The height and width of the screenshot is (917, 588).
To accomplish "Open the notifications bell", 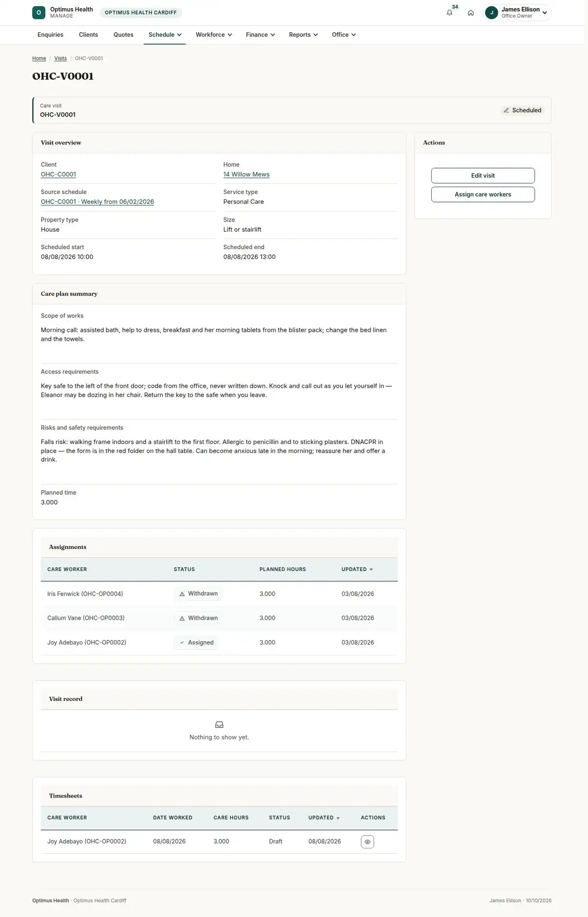I will pos(449,13).
